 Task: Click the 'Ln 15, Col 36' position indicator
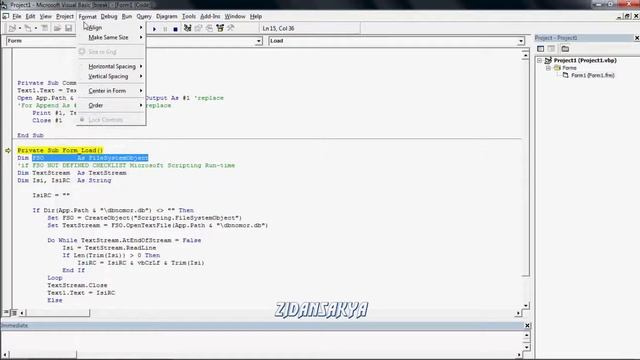pos(278,29)
